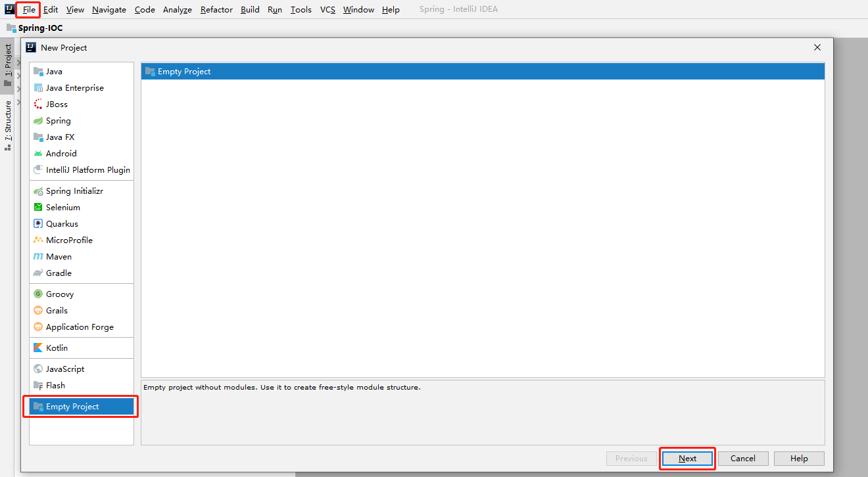The width and height of the screenshot is (868, 477).
Task: Click the Spring-IOC breadcrumb label
Action: tap(41, 28)
